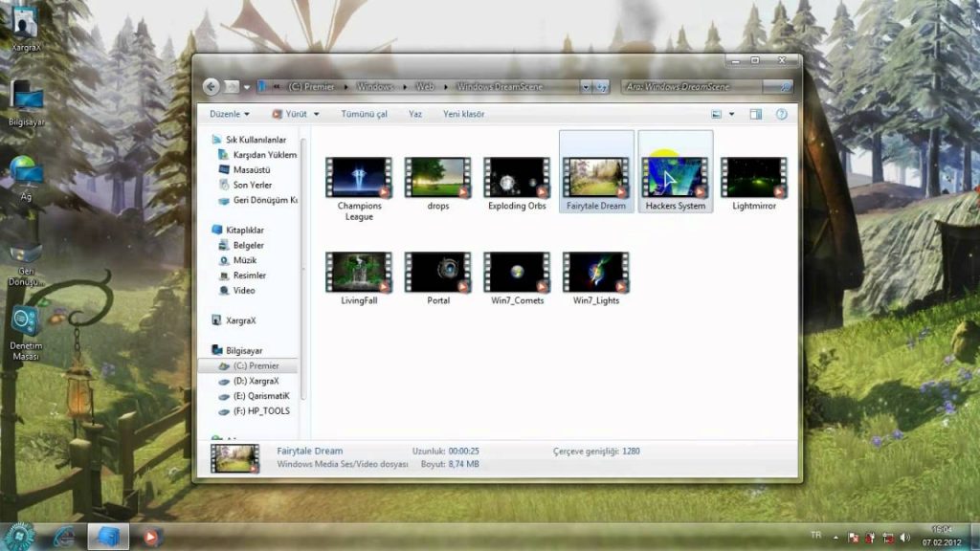The image size is (980, 551).
Task: Open the help question mark icon
Action: (783, 114)
